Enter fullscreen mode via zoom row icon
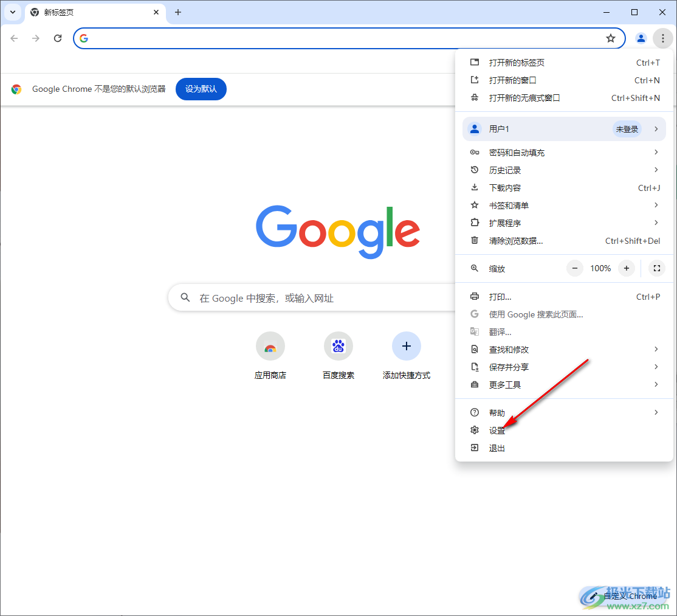Screen dimensions: 677x616 [657, 268]
